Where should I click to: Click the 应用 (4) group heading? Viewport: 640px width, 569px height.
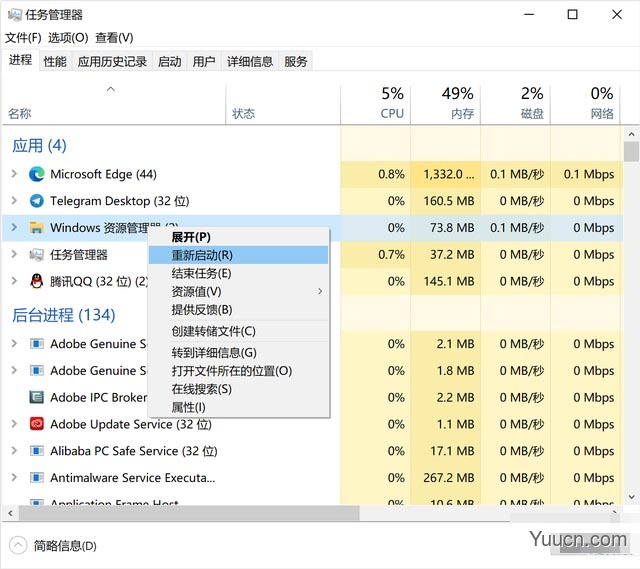(39, 145)
